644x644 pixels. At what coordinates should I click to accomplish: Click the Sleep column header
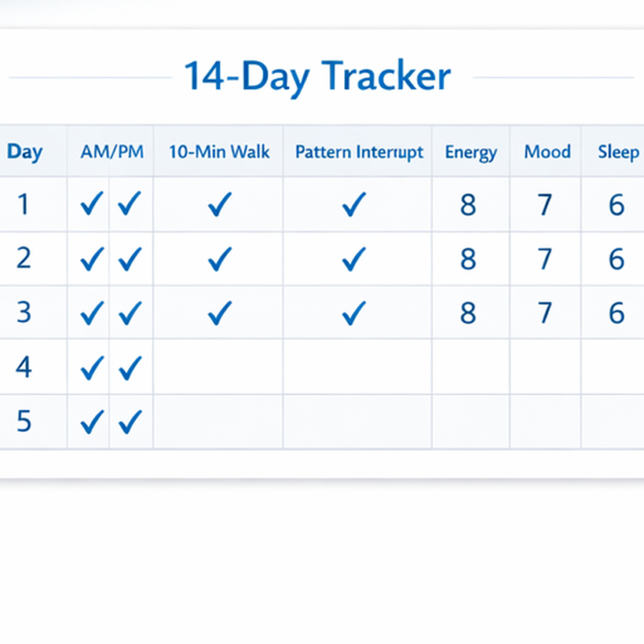coord(618,152)
